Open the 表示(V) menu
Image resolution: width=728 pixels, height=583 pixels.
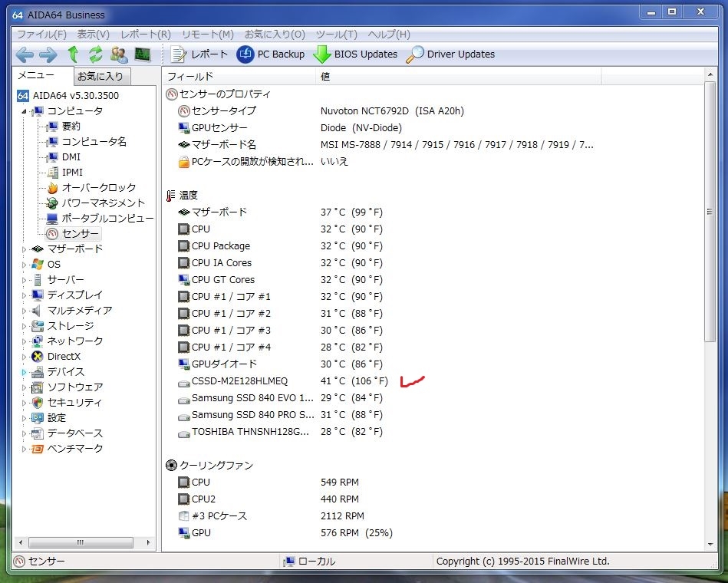[94, 35]
